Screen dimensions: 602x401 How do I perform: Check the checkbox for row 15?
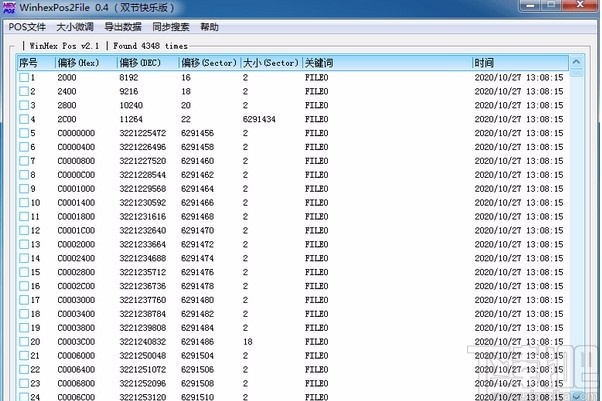(24, 272)
